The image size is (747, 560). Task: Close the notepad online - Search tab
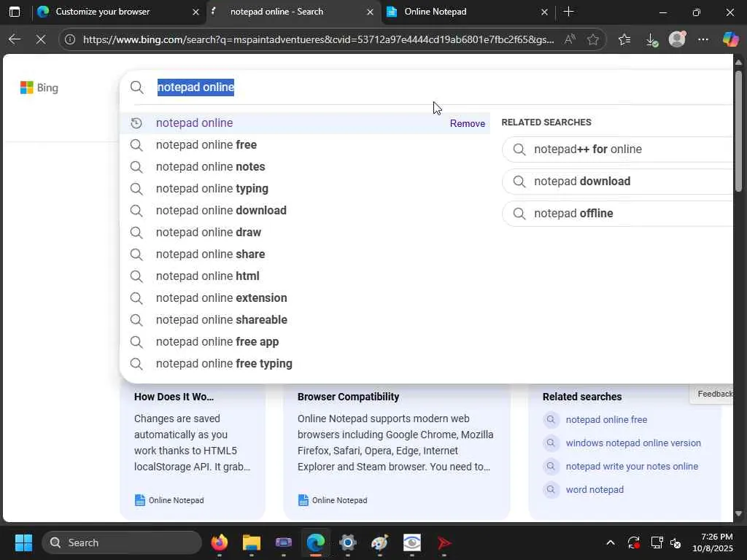370,12
